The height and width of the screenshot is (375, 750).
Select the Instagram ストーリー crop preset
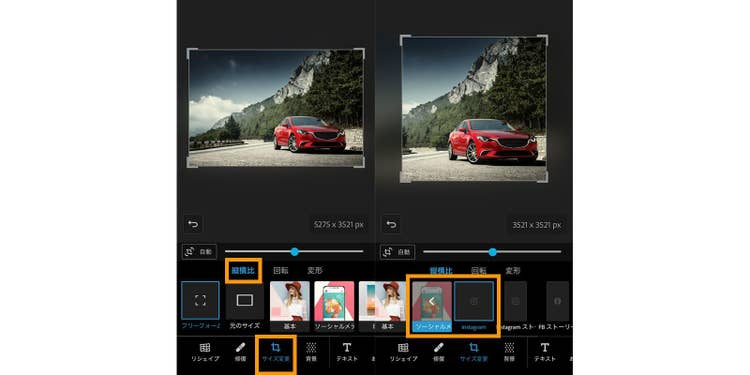click(x=515, y=306)
